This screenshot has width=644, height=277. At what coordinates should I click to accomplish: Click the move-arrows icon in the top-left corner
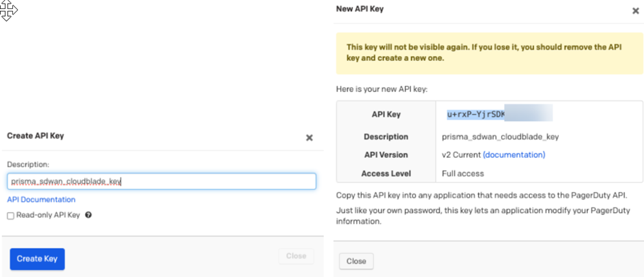[x=8, y=10]
